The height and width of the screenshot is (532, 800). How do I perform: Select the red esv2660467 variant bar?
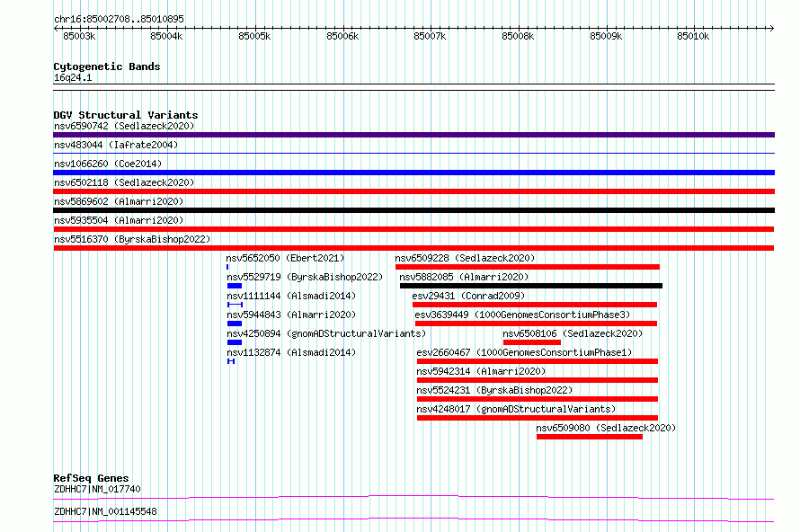pos(538,361)
